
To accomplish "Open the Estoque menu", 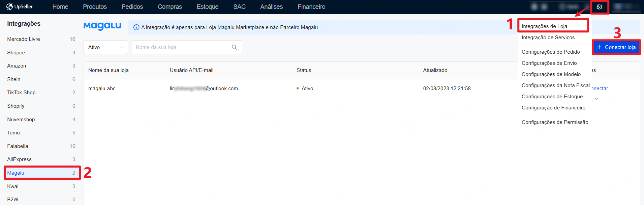I will [x=208, y=7].
